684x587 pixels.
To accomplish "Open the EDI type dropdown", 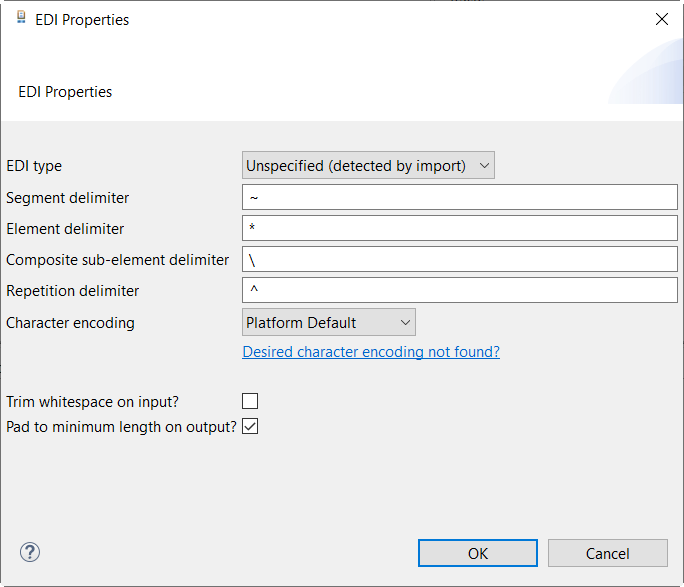I will tap(368, 166).
